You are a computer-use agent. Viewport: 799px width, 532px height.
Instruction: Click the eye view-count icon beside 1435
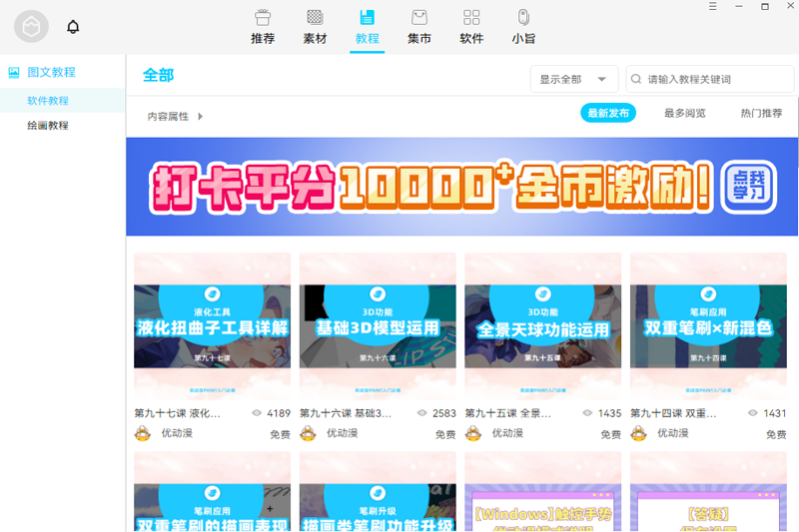pyautogui.click(x=587, y=413)
